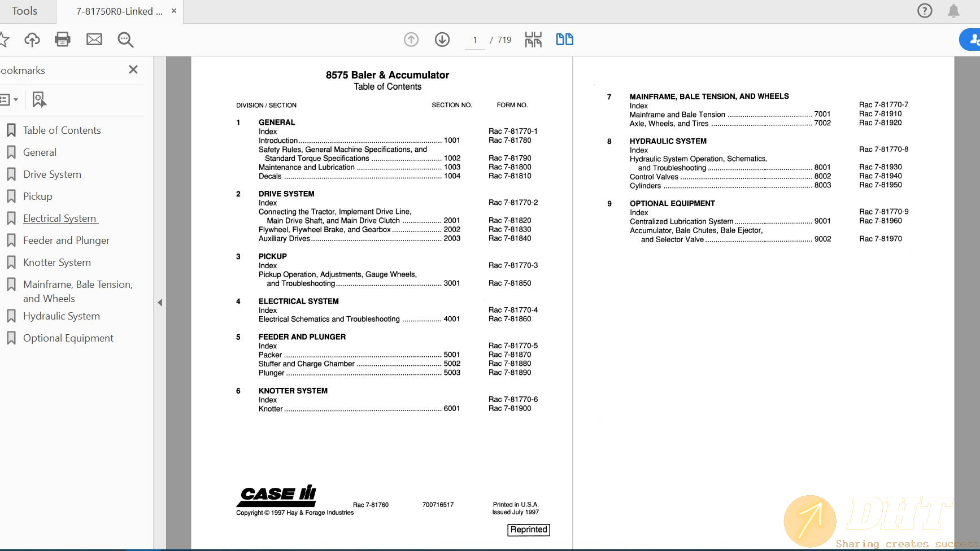Screen dimensions: 980x551
Task: Open Help with the question mark icon
Action: (x=925, y=11)
